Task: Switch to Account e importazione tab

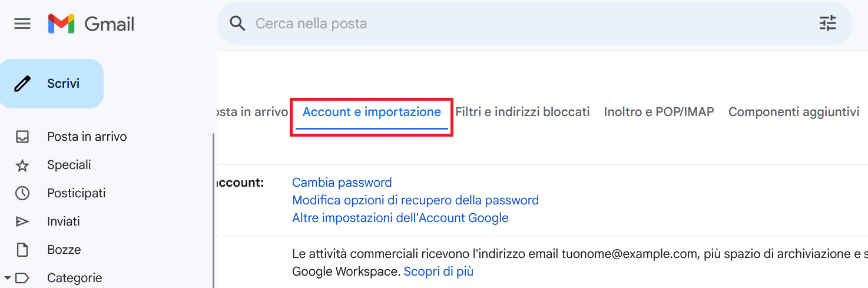Action: [372, 112]
